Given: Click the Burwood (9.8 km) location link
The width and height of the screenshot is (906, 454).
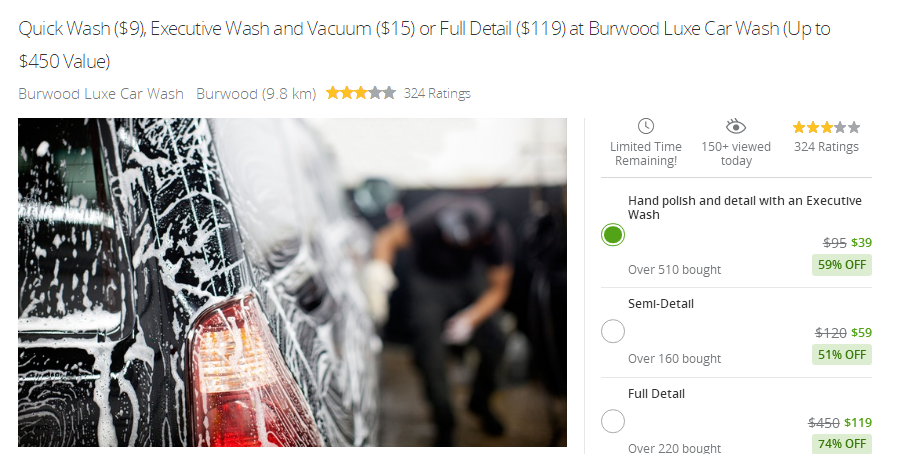Looking at the screenshot, I should click(x=256, y=94).
